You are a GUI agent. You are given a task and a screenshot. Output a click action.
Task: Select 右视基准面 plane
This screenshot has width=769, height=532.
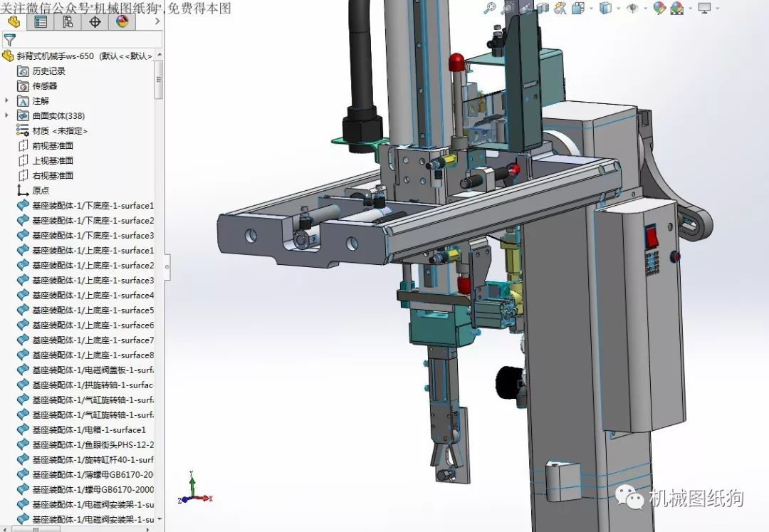pos(46,175)
